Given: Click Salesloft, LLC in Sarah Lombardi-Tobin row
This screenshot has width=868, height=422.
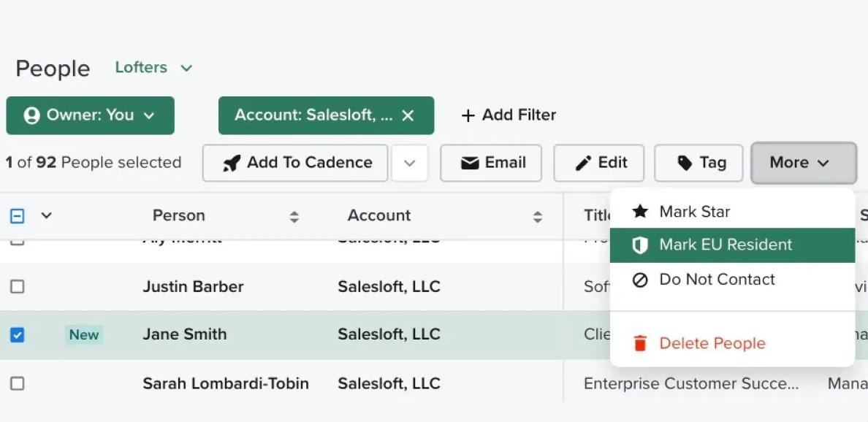Looking at the screenshot, I should point(389,383).
